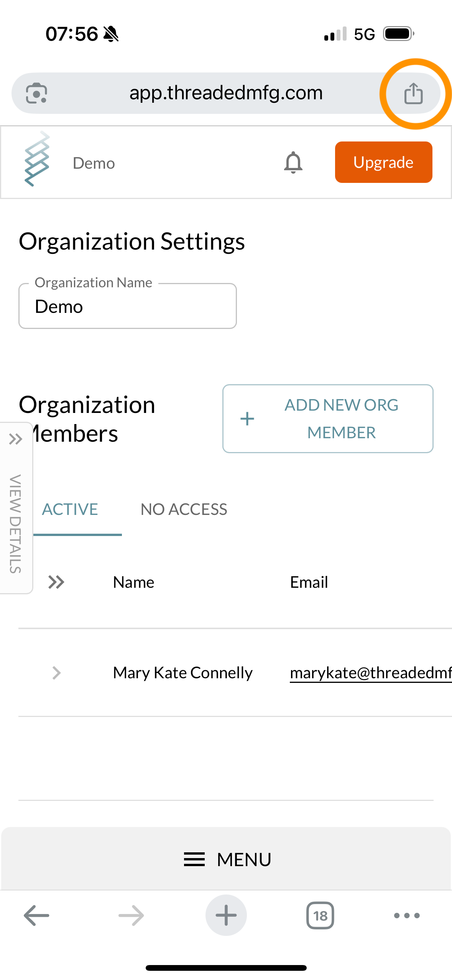The image size is (452, 980).
Task: Edit the Organization Name field
Action: [128, 307]
